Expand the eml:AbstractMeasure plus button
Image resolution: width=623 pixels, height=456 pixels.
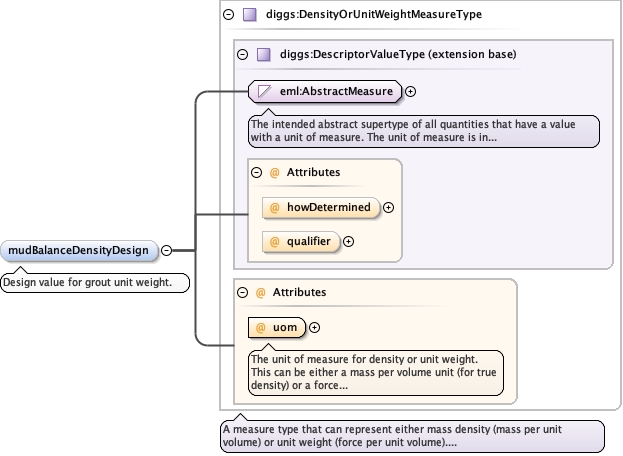[x=411, y=91]
